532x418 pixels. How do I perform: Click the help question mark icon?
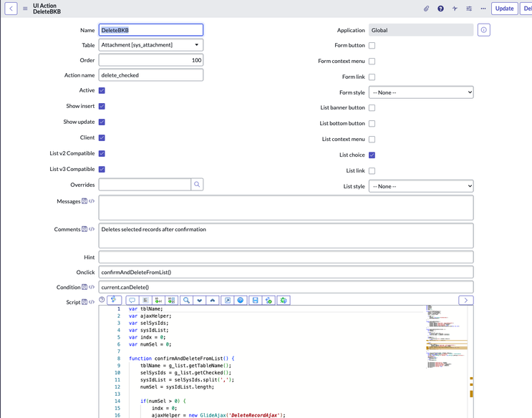pos(440,9)
